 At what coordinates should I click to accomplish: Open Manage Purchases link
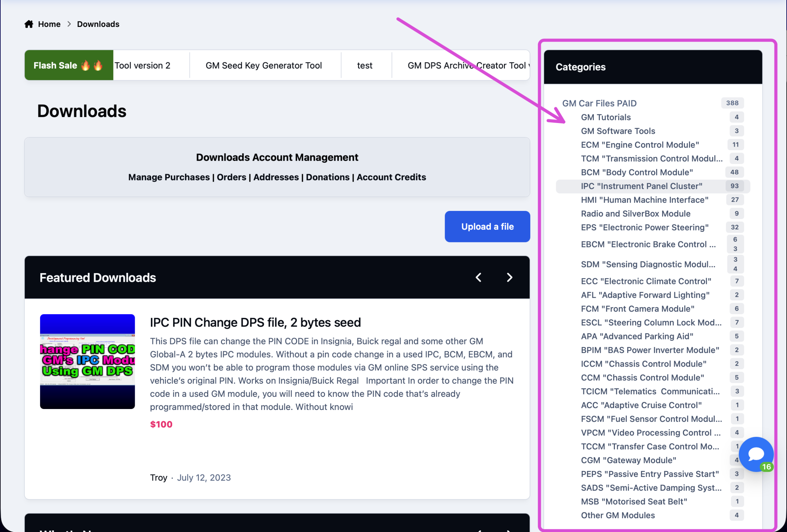pos(169,177)
